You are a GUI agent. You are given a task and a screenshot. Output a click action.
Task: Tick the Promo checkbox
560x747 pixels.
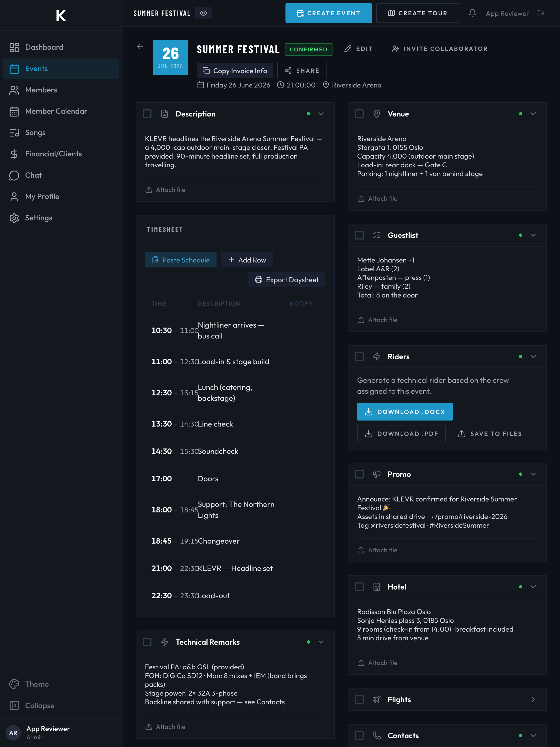(x=359, y=474)
